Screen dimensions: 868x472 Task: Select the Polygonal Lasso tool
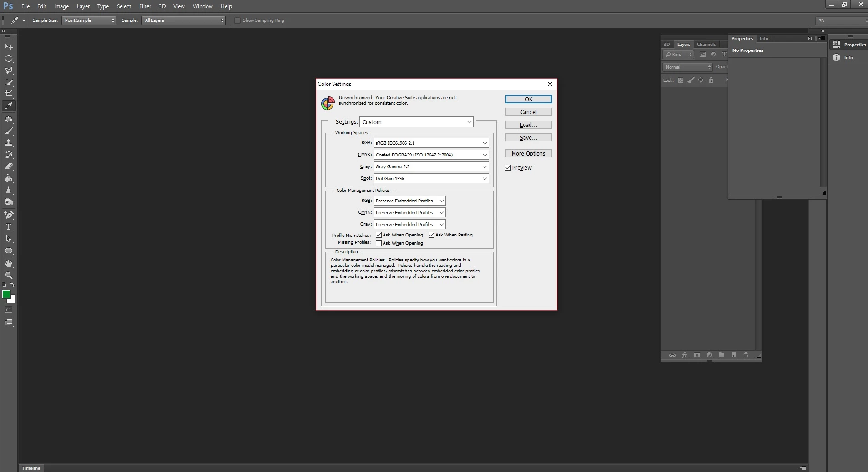point(9,70)
